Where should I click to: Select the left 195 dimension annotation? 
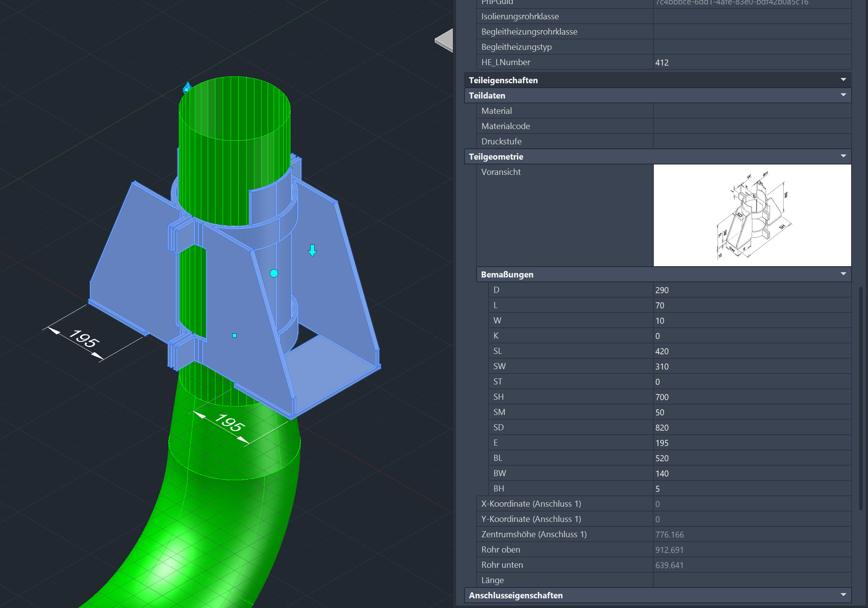click(x=84, y=338)
